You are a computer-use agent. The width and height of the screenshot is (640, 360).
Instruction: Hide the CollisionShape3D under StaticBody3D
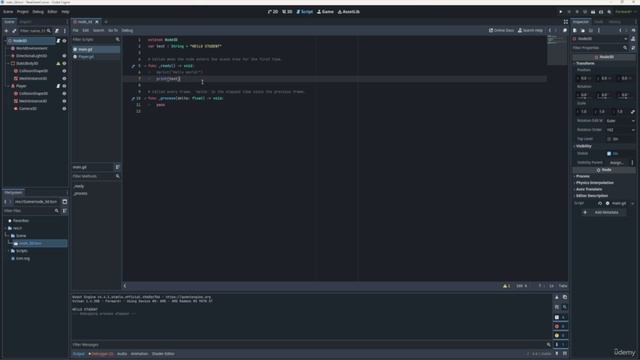(64, 71)
